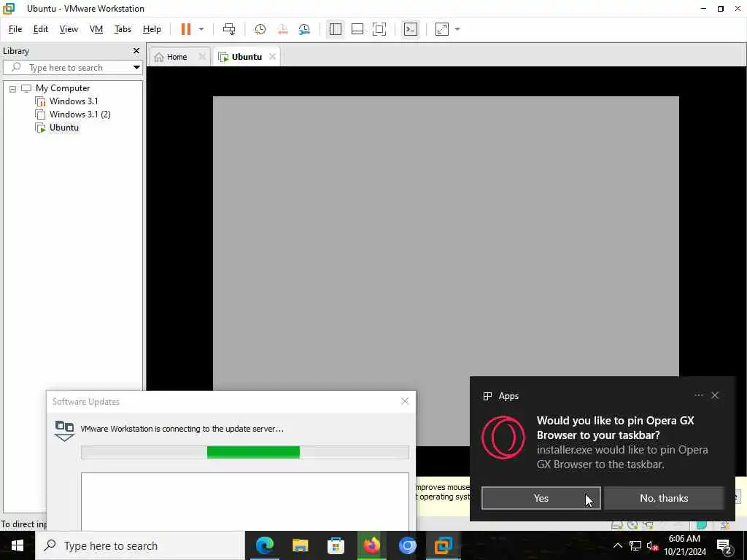Open the Windows Start menu
Viewport: 747px width, 560px height.
pos(18,545)
